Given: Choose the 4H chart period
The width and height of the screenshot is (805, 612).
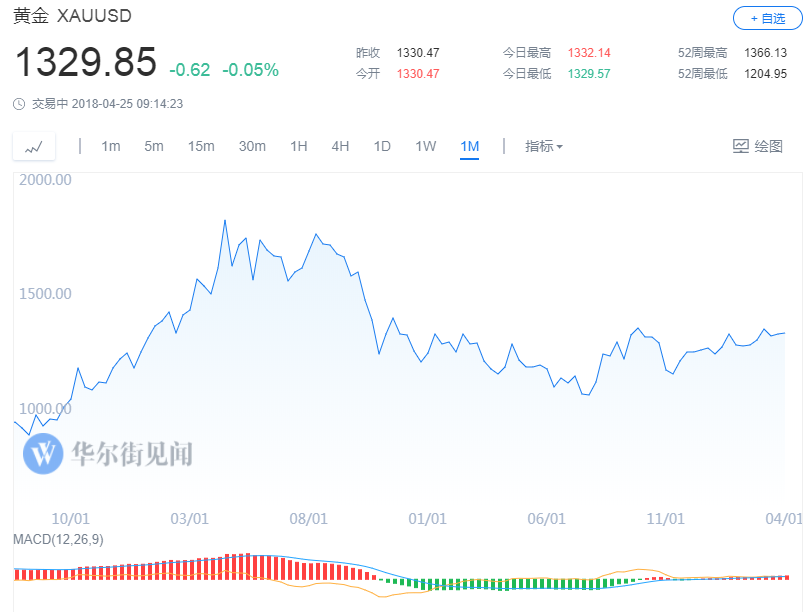Looking at the screenshot, I should pos(340,146).
